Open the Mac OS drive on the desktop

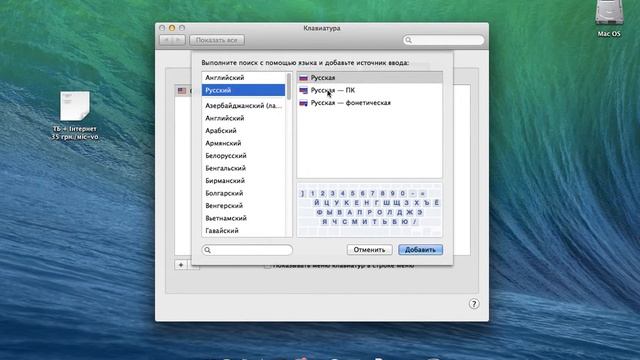click(x=609, y=18)
